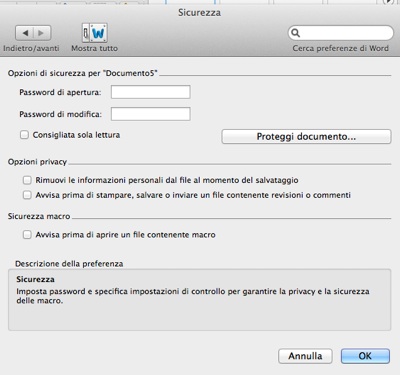This screenshot has height=375, width=400.
Task: Click Opzioni di sicurezza per "Documento5" heading
Action: point(83,73)
